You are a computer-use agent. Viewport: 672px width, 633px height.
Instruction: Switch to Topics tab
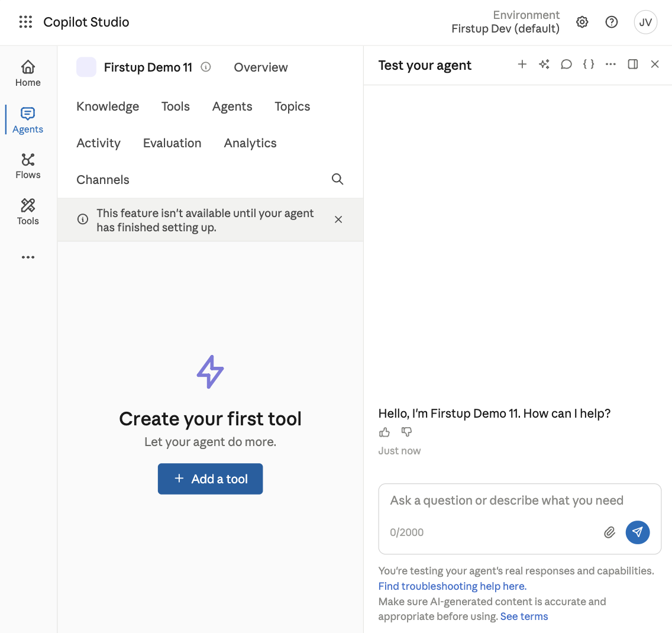pyautogui.click(x=292, y=106)
